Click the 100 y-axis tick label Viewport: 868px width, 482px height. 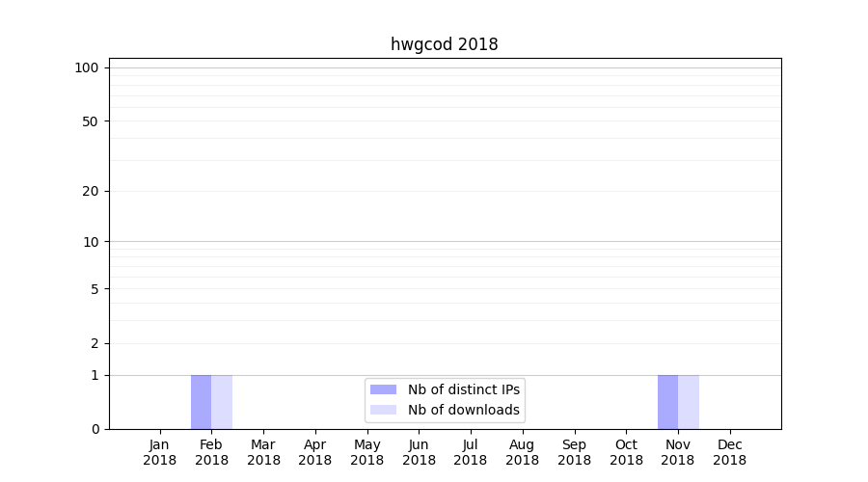point(87,67)
